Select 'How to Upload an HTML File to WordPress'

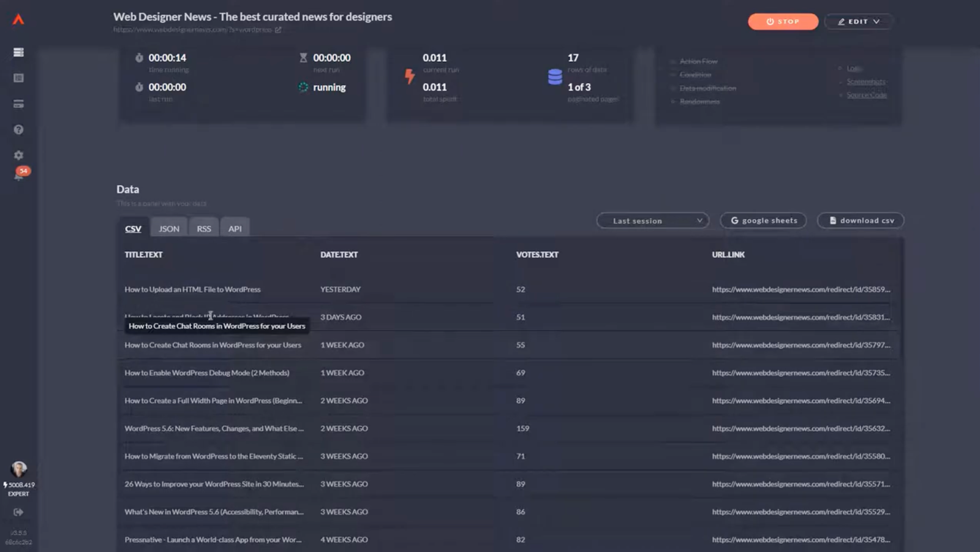(x=192, y=289)
